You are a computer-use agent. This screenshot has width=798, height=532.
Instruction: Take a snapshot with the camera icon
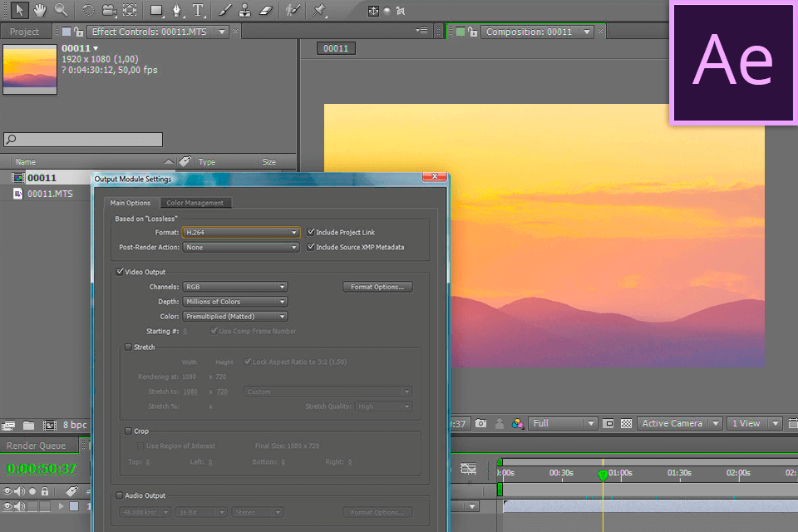coord(481,424)
